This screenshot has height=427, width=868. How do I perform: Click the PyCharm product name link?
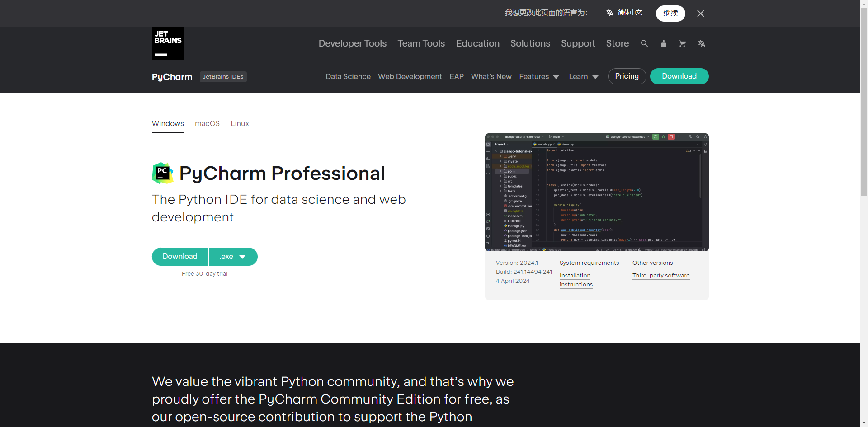(x=172, y=77)
